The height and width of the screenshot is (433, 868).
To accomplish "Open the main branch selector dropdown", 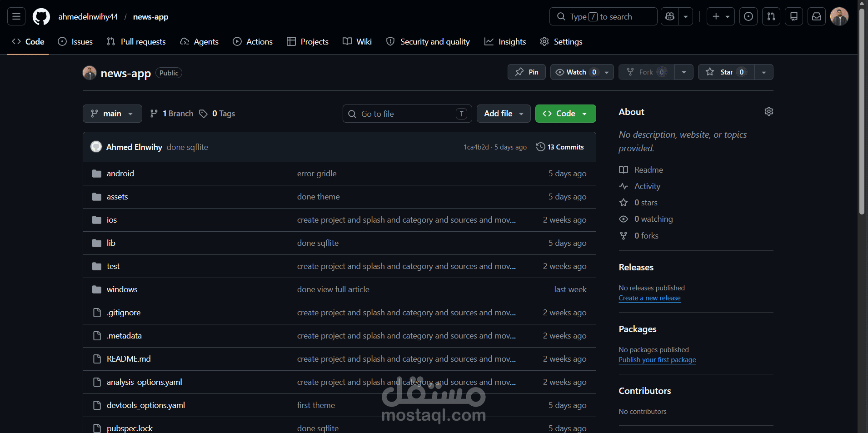I will 112,114.
